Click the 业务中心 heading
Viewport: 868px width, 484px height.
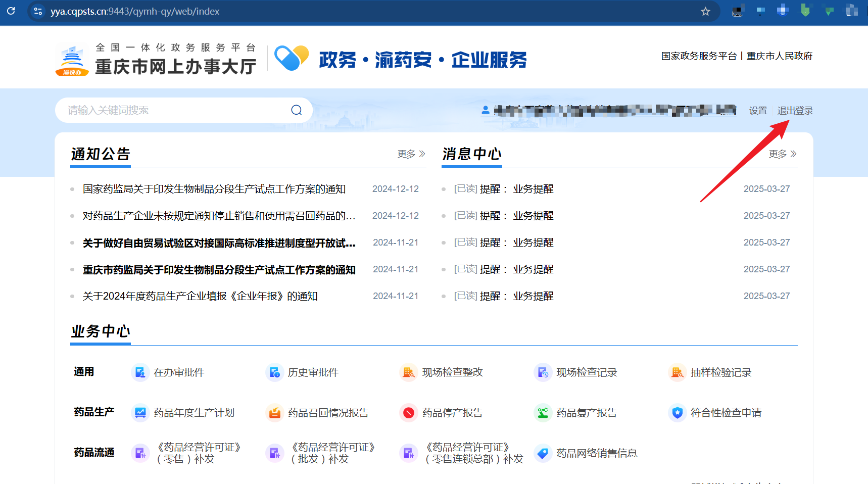click(101, 331)
